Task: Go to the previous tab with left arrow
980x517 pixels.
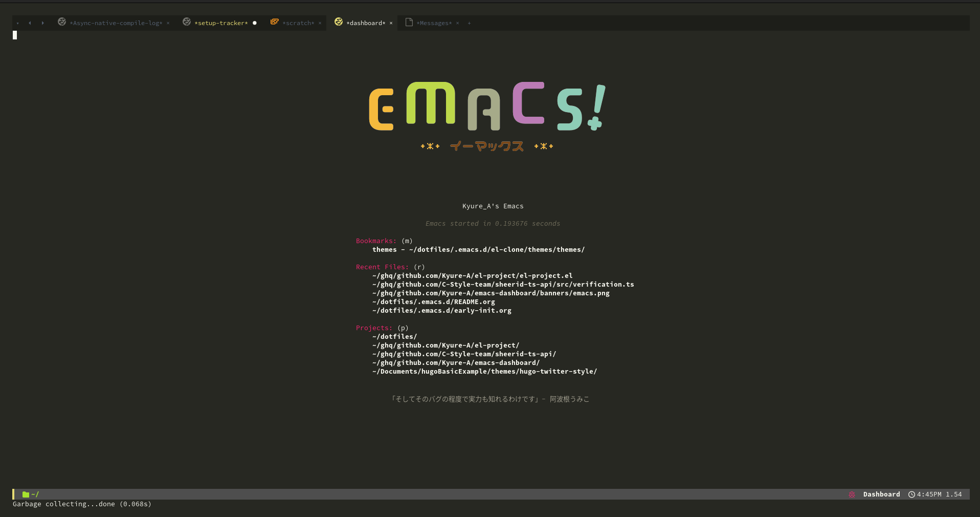Action: 30,23
